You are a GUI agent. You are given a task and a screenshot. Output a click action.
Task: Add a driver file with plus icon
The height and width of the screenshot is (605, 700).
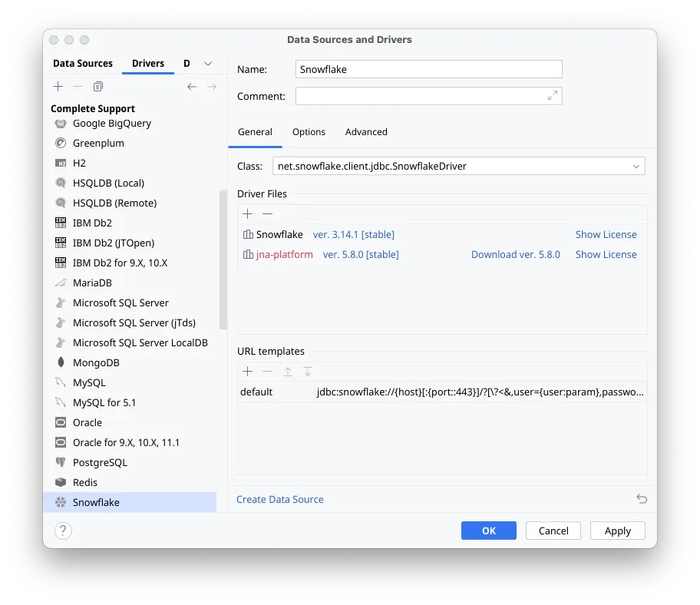point(247,214)
